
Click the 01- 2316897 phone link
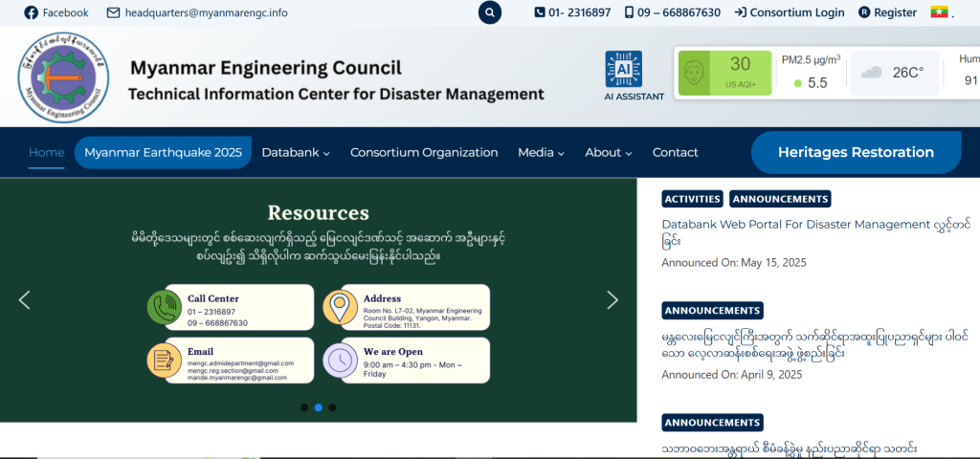pos(580,12)
